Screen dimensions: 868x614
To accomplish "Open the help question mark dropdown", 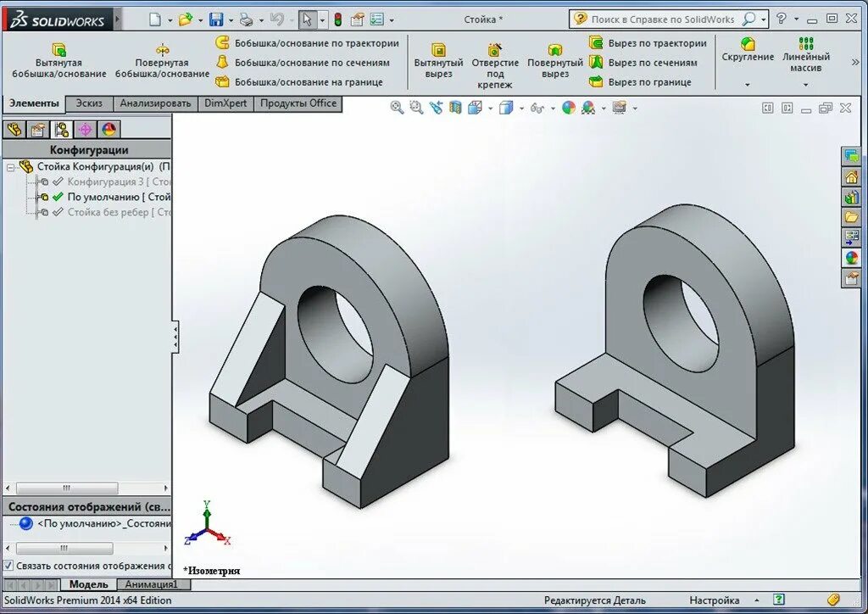I will (797, 19).
